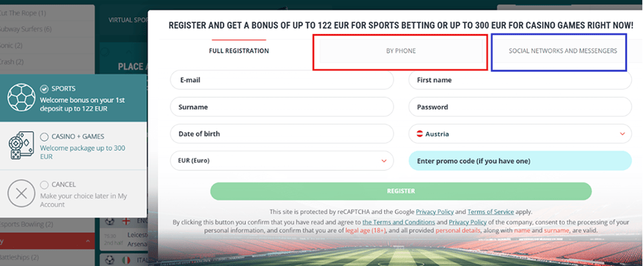Image resolution: width=644 pixels, height=266 pixels.
Task: Click the cards and dice Casino icon
Action: click(21, 146)
